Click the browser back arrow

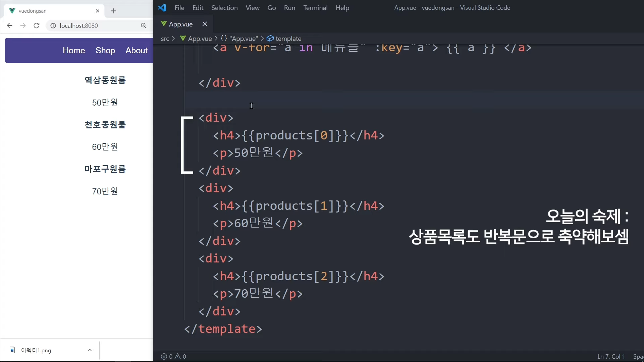[9, 25]
